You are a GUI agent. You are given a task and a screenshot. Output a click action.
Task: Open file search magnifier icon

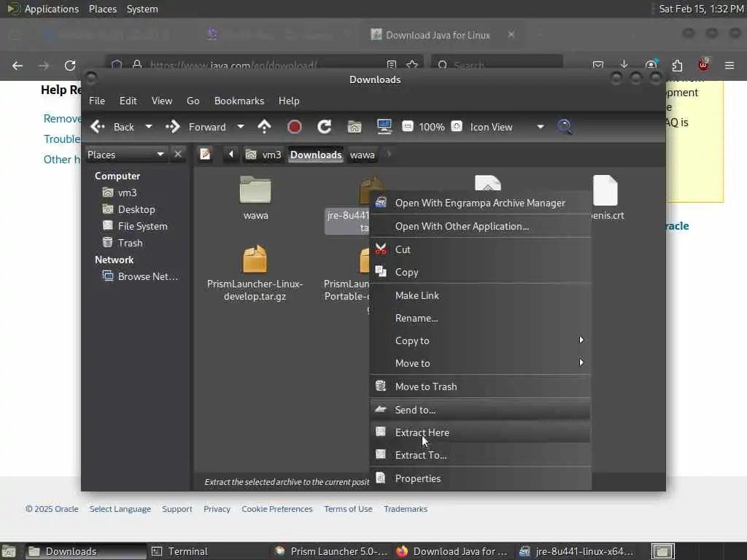click(565, 127)
